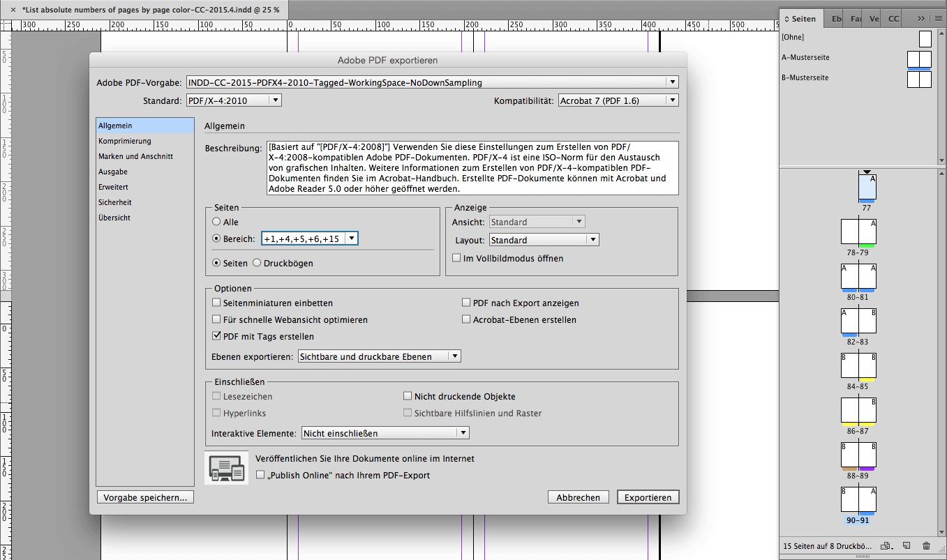947x560 pixels.
Task: Switch to the Seiten panel tab
Action: point(801,19)
